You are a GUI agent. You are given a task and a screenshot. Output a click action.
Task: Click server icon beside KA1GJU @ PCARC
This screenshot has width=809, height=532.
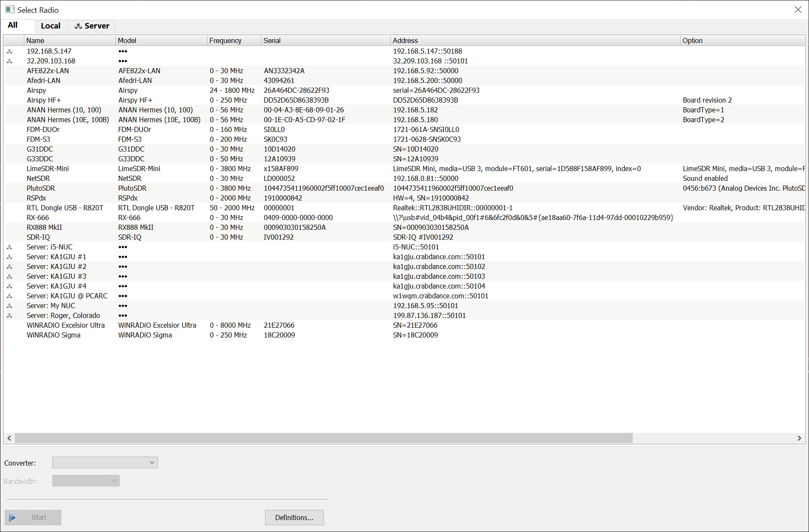pos(9,296)
